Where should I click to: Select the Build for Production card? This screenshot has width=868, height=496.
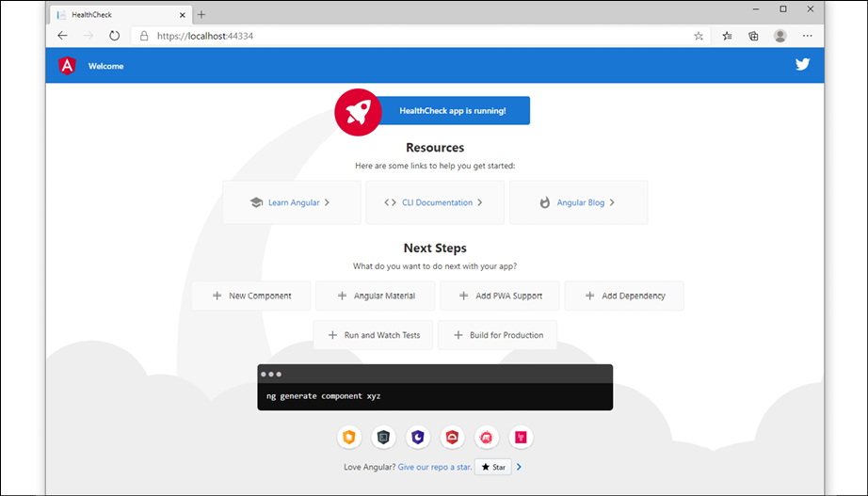[x=497, y=335]
